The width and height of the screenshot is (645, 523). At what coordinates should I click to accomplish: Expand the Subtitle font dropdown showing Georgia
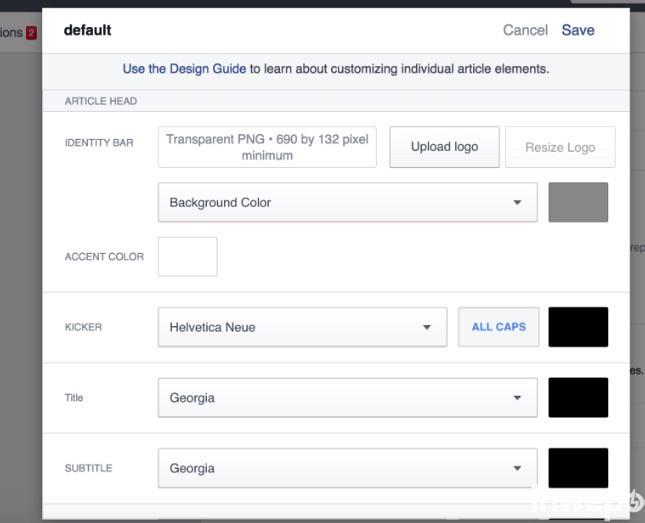(346, 468)
